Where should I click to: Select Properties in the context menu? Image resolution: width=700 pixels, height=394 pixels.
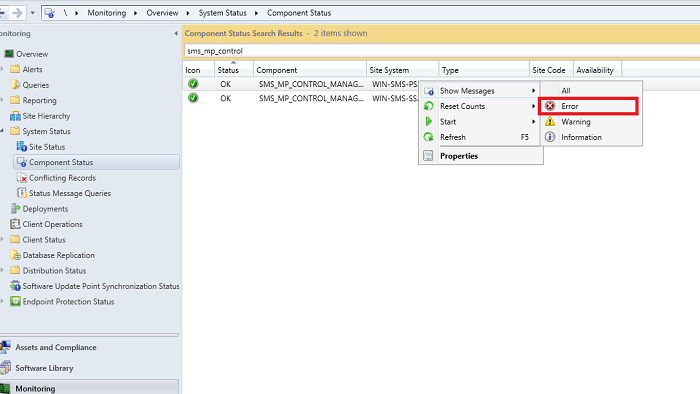(481, 156)
